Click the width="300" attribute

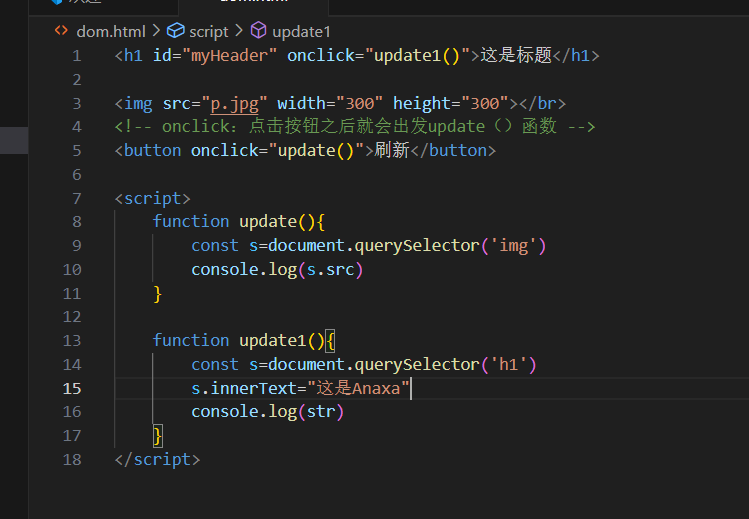[x=330, y=103]
